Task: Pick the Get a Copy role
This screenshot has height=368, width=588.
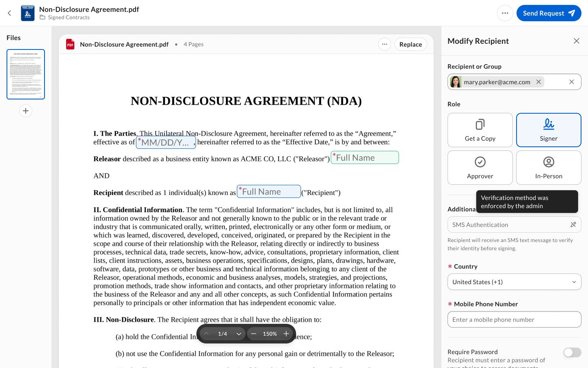Action: coord(480,130)
